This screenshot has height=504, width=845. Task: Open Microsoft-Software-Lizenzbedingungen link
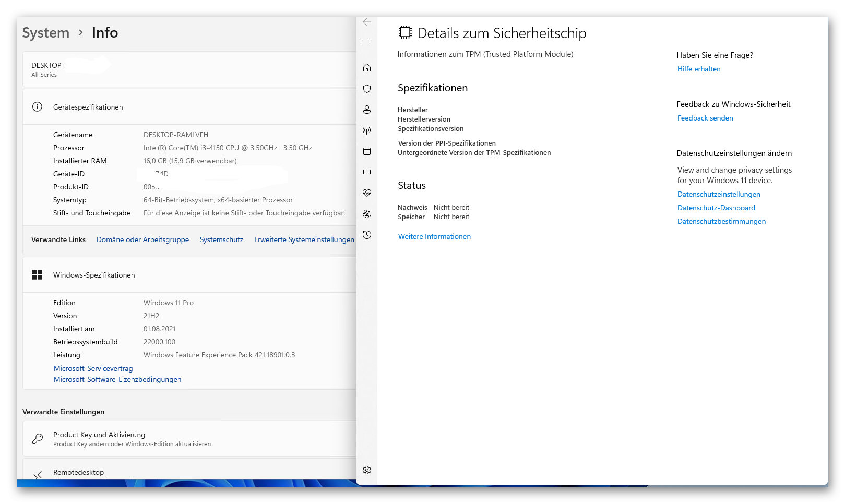pyautogui.click(x=117, y=379)
